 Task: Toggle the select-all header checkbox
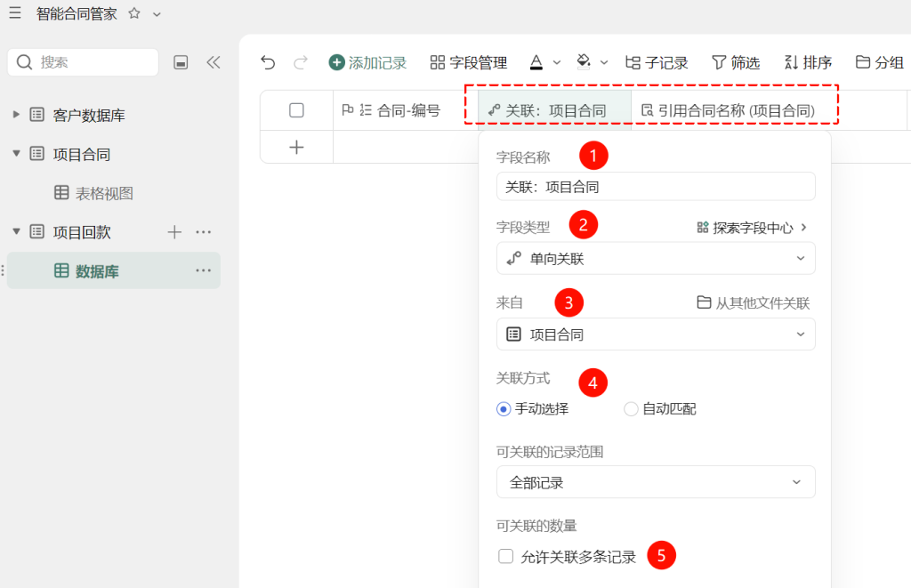(x=296, y=109)
